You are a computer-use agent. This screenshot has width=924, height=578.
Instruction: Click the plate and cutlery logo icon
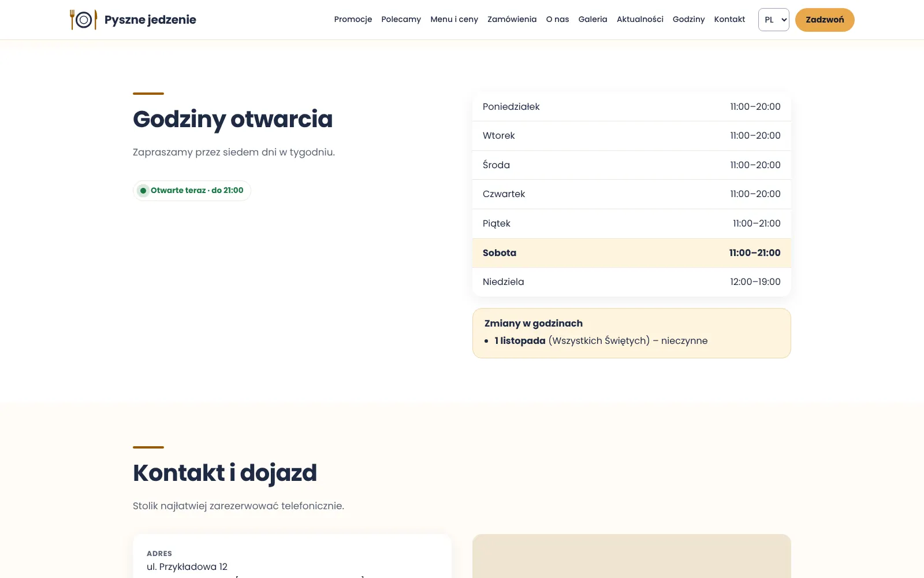84,20
